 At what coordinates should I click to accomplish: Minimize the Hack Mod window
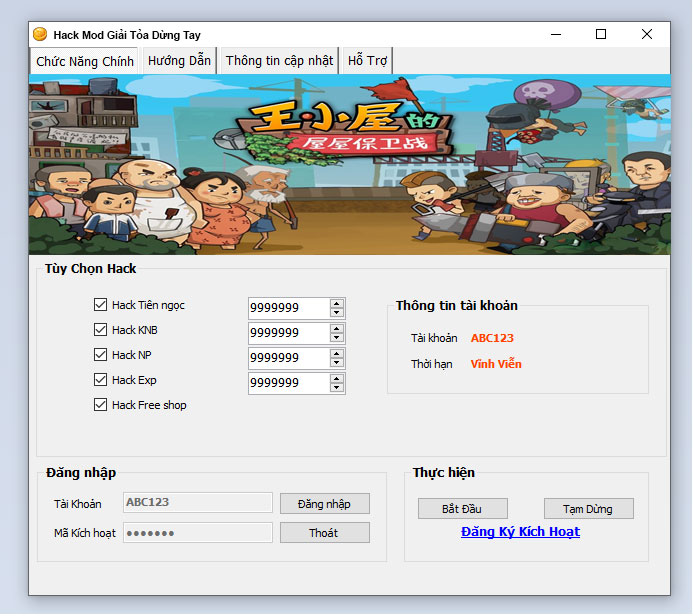(x=556, y=34)
